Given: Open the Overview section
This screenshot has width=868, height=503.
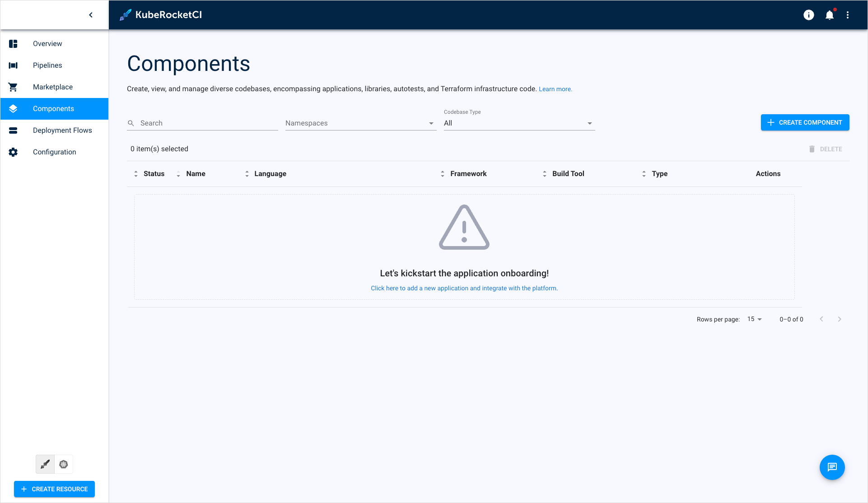Looking at the screenshot, I should (x=48, y=44).
